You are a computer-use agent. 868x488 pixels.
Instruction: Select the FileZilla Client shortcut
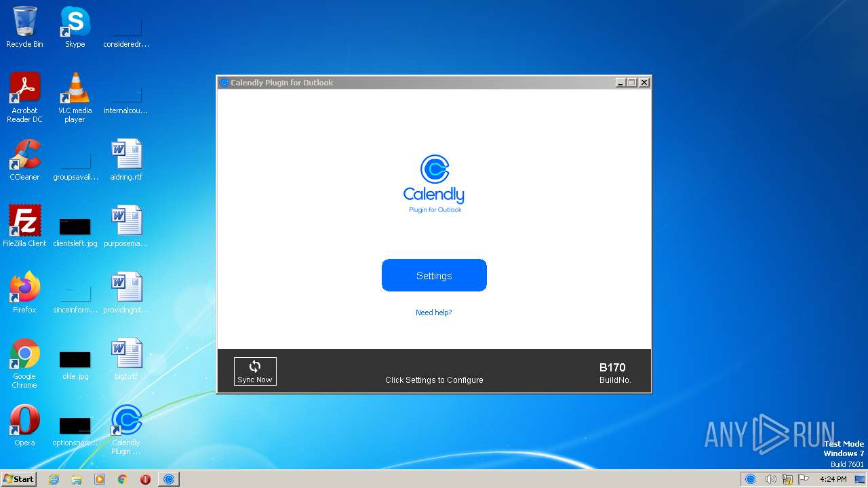24,226
